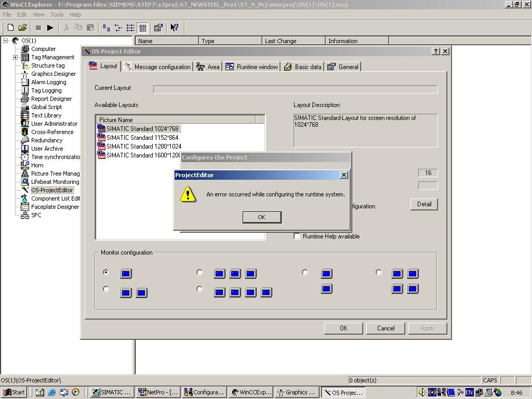Open the Help menu
532x399 pixels.
(x=75, y=15)
